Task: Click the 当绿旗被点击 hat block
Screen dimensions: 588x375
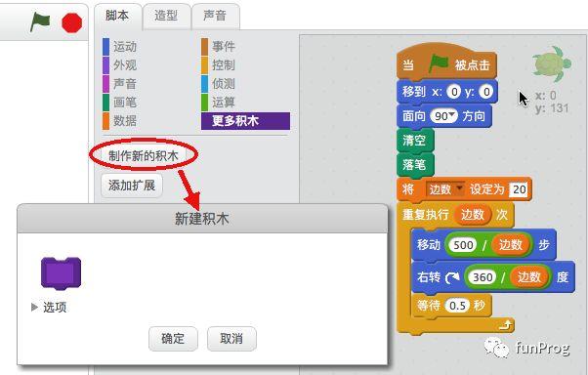Action: [x=446, y=62]
